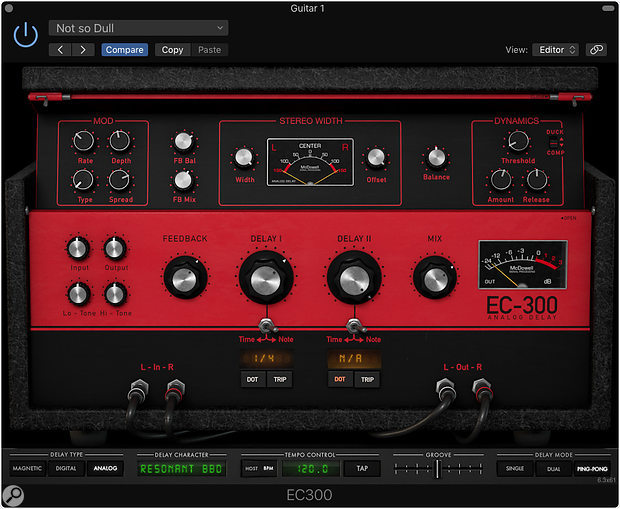
Task: Click the Delay II knob
Action: (354, 278)
